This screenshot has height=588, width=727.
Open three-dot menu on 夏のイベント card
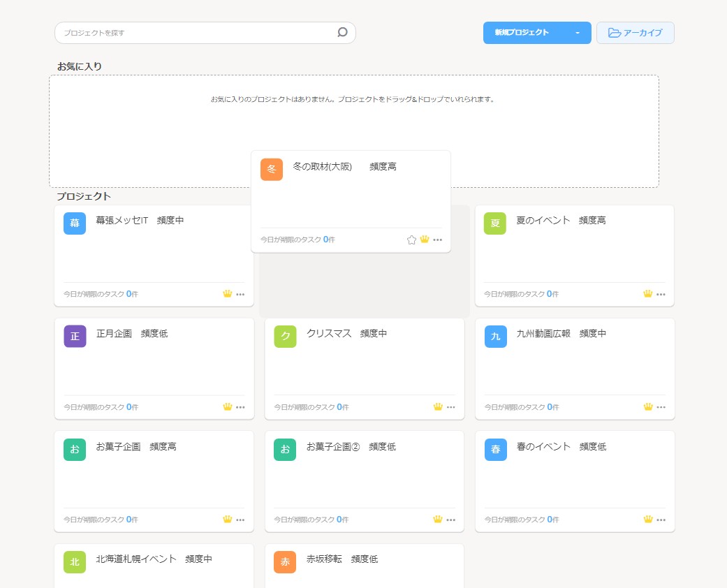(661, 294)
